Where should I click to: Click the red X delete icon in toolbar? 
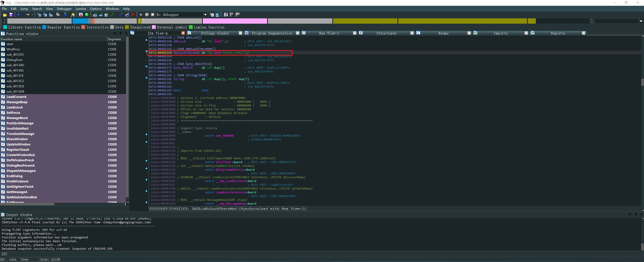coord(133,15)
